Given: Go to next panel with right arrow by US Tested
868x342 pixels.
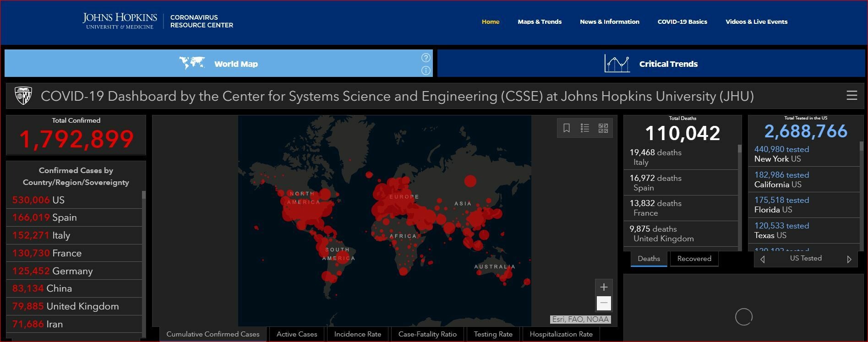Looking at the screenshot, I should [x=849, y=259].
